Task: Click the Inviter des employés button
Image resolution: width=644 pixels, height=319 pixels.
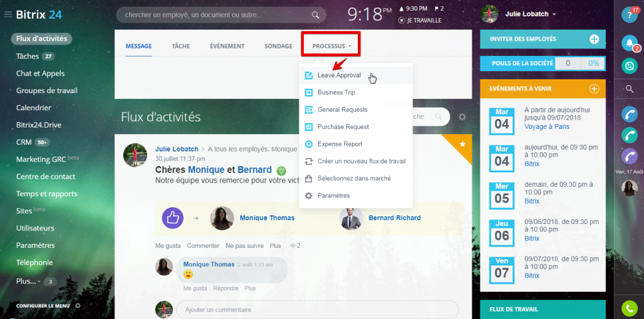Action: coord(543,39)
